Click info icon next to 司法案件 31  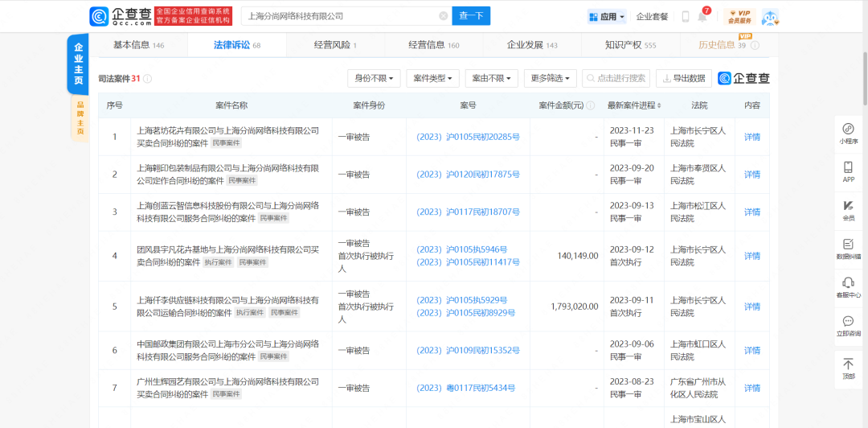click(149, 79)
